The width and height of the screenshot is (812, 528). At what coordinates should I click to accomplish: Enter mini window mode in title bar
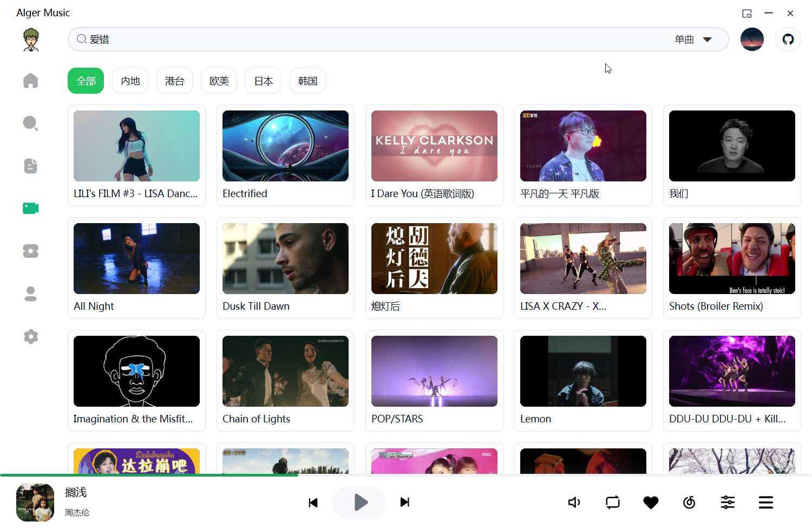click(x=746, y=14)
